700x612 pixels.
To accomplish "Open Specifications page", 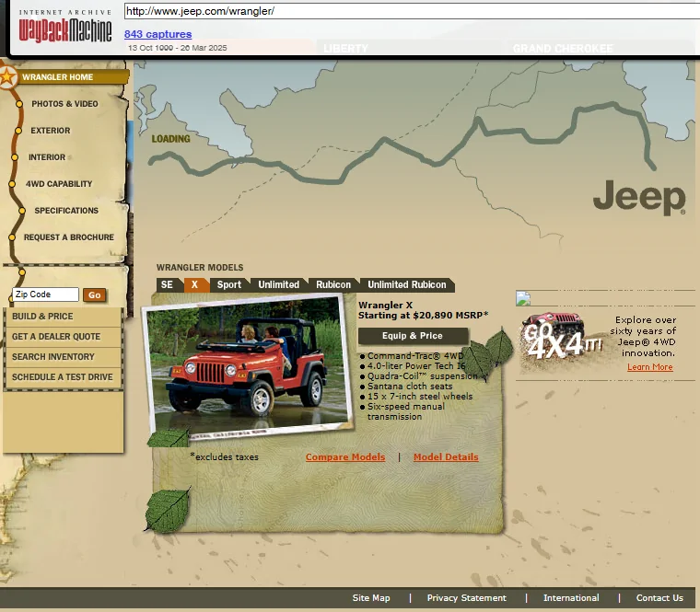I will tap(66, 211).
